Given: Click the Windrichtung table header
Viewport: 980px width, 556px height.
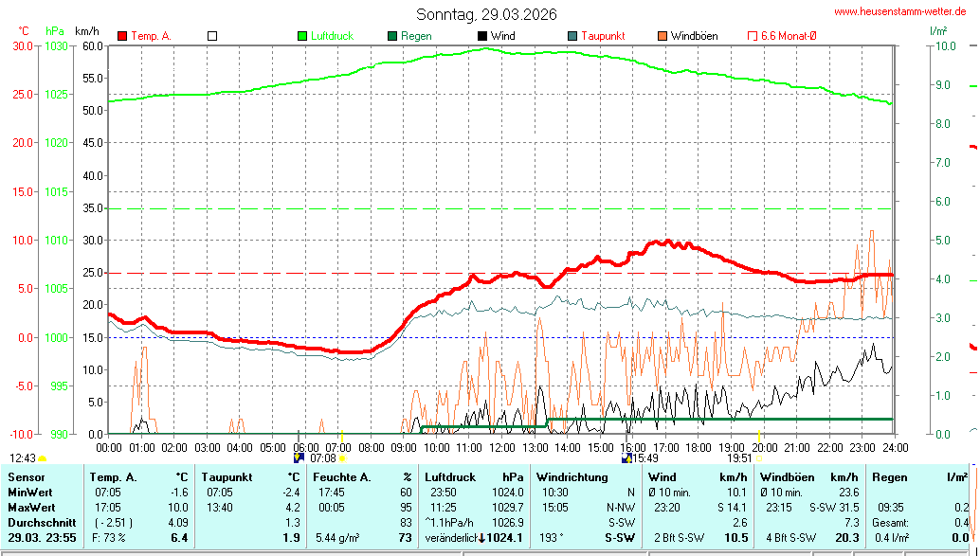Looking at the screenshot, I should point(572,477).
